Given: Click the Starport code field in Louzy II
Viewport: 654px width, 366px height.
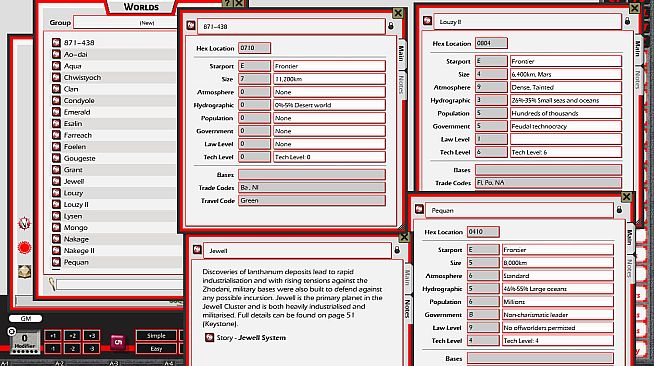Looking at the screenshot, I should point(491,61).
